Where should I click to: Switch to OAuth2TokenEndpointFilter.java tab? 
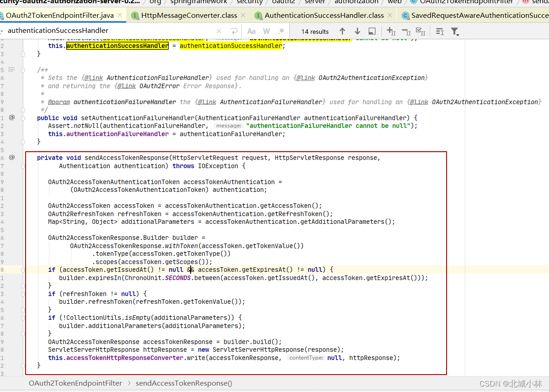(59, 15)
